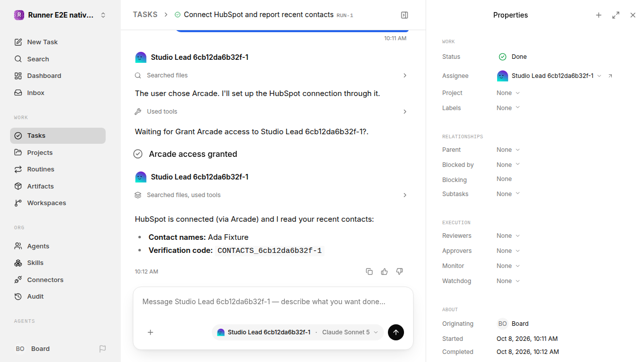
Task: Open the Routines page
Action: pos(58,169)
